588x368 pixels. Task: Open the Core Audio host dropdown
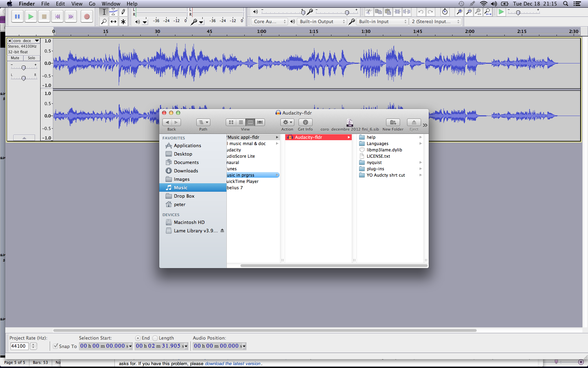click(x=269, y=22)
